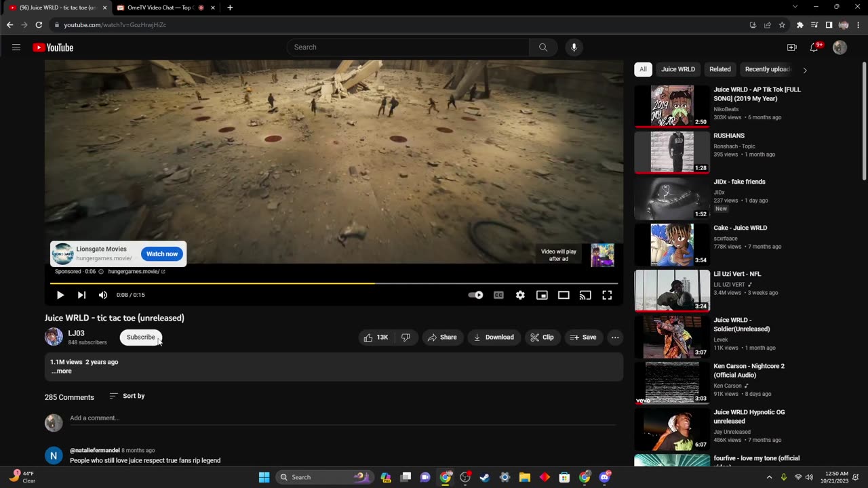Show hidden system tray icons
The height and width of the screenshot is (488, 868).
coord(769,477)
